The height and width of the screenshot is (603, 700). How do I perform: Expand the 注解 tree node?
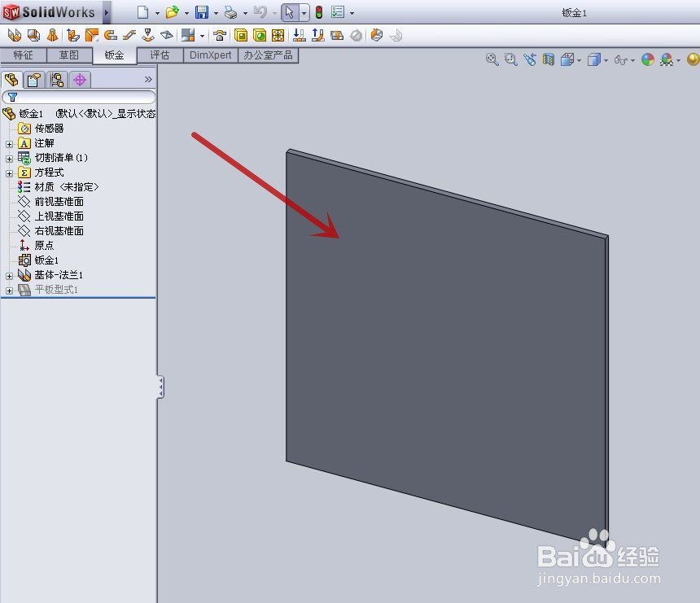pos(10,144)
